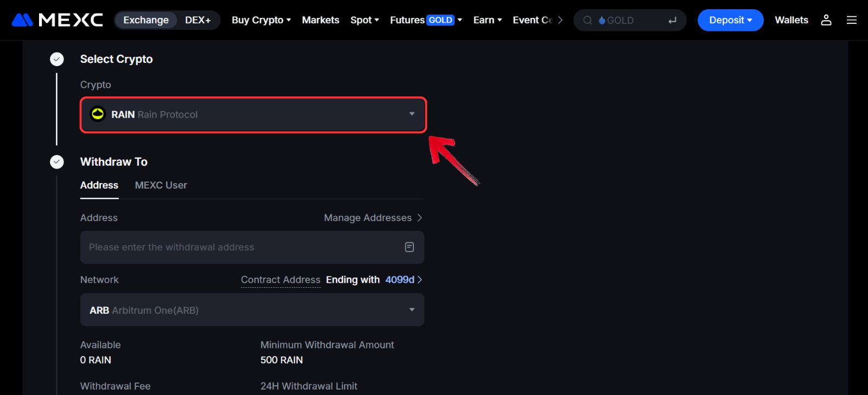Click the Select Crypto step checkmark

point(57,59)
